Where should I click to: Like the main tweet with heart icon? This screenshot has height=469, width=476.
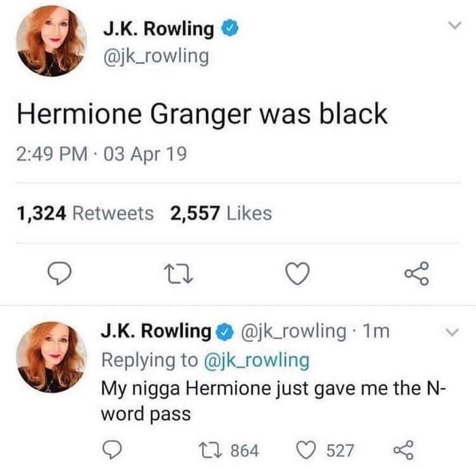(298, 273)
